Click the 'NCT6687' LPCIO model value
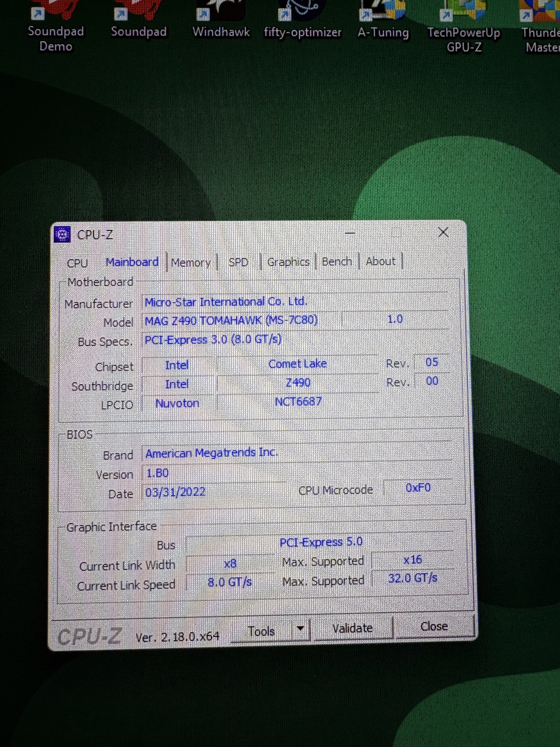 [x=298, y=402]
